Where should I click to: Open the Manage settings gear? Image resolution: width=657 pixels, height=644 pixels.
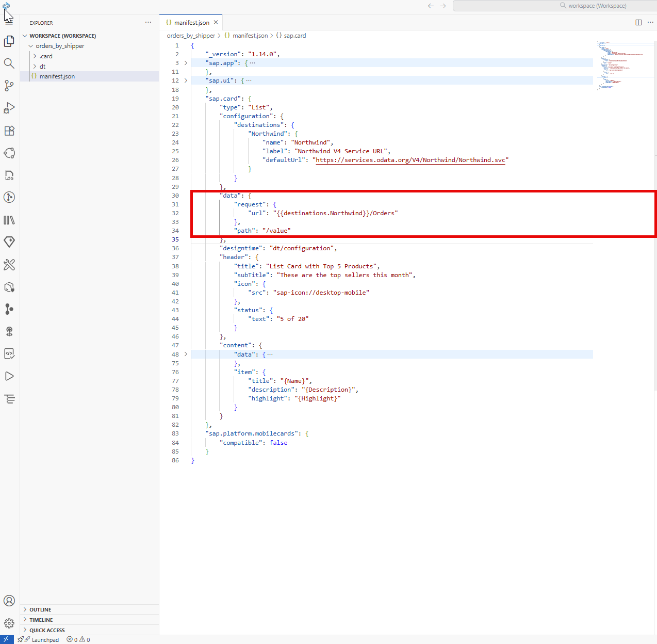point(9,623)
